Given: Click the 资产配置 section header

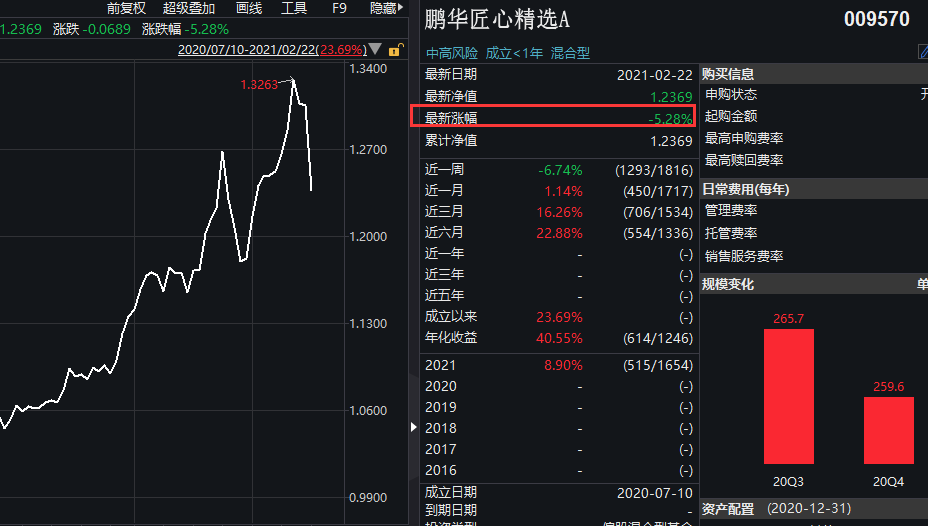Looking at the screenshot, I should click(728, 509).
